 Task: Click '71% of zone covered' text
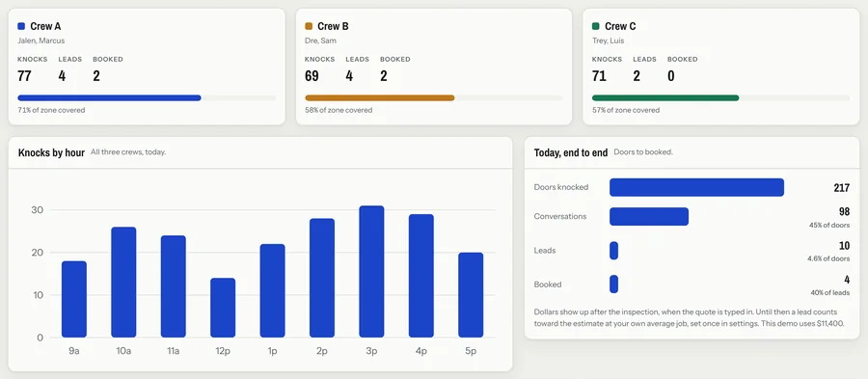point(51,110)
